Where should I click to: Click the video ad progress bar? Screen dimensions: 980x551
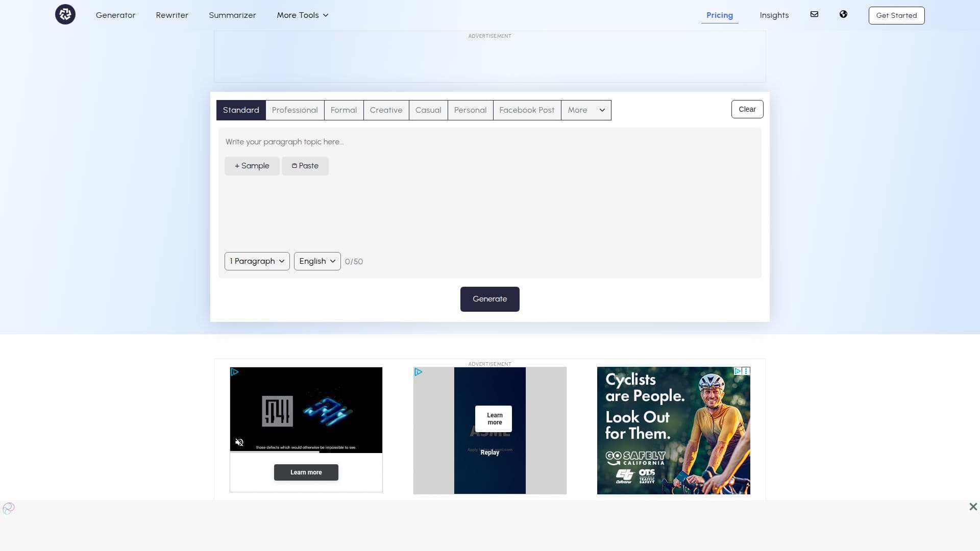point(306,452)
